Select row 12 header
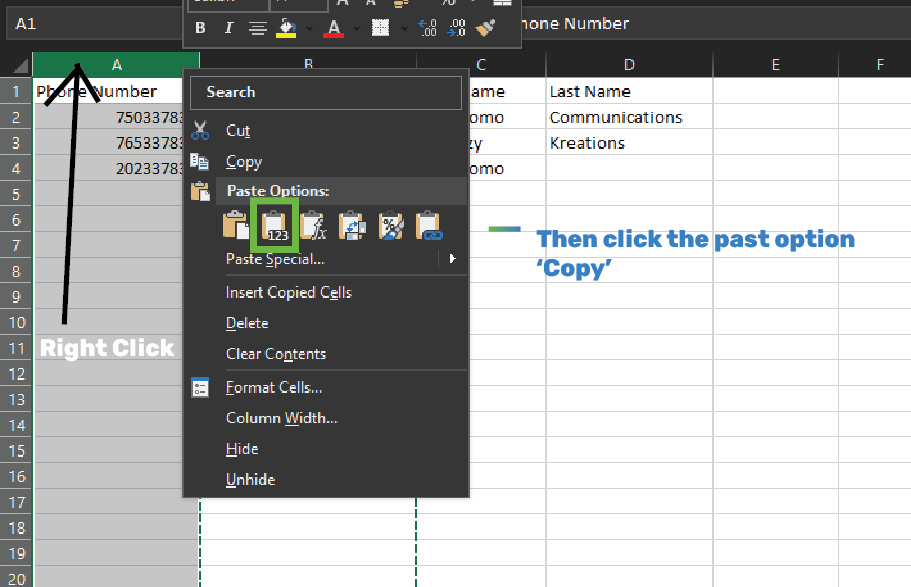 [16, 374]
